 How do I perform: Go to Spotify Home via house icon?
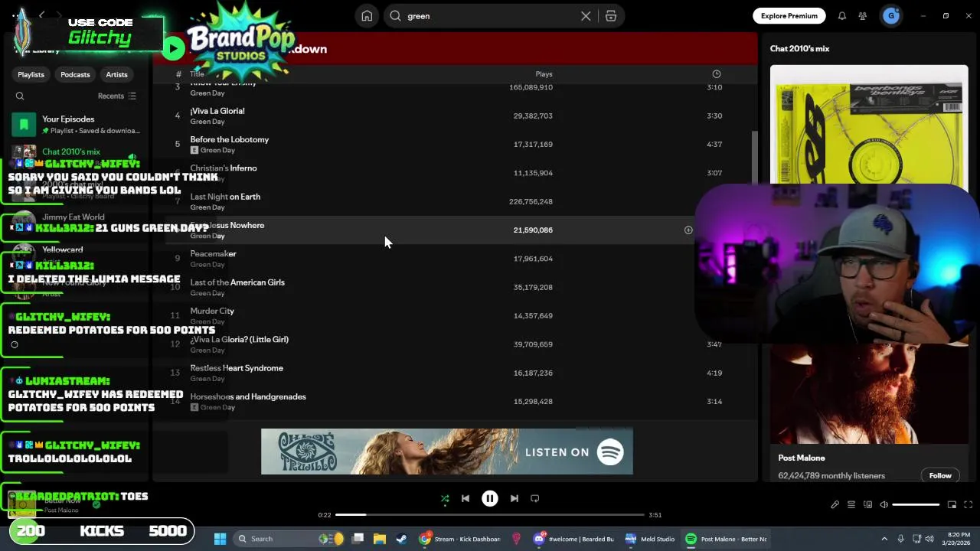[367, 16]
